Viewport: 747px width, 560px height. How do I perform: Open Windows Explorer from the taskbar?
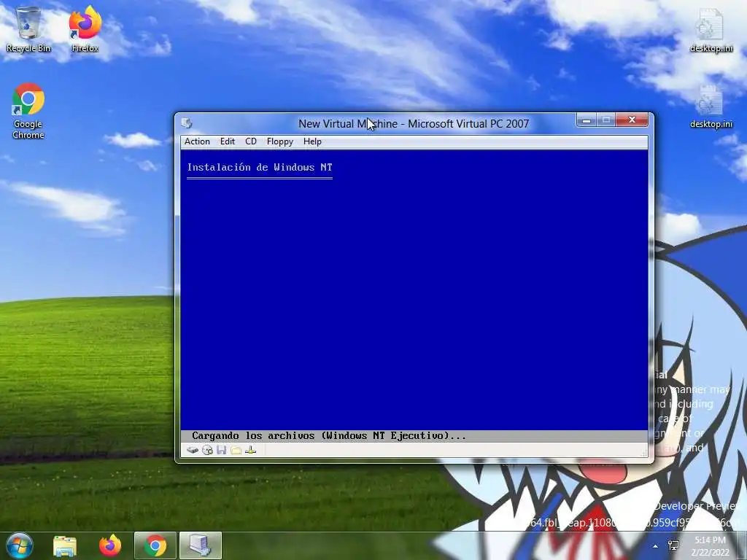65,545
